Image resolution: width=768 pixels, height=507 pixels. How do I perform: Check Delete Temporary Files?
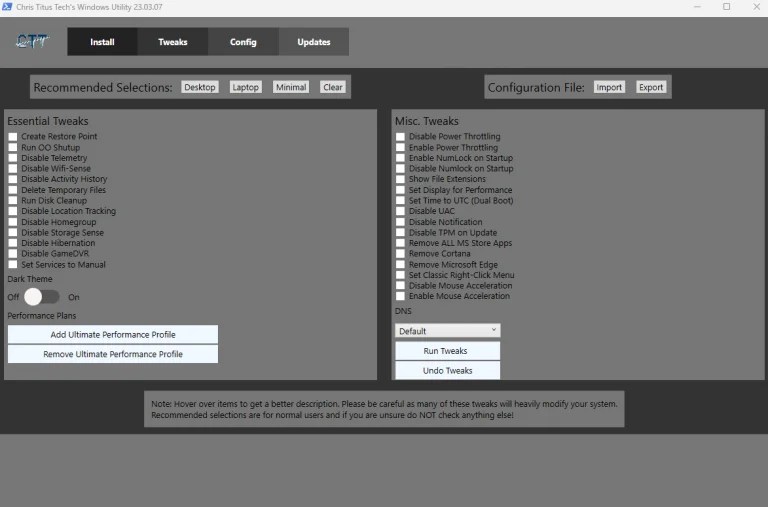coord(13,190)
